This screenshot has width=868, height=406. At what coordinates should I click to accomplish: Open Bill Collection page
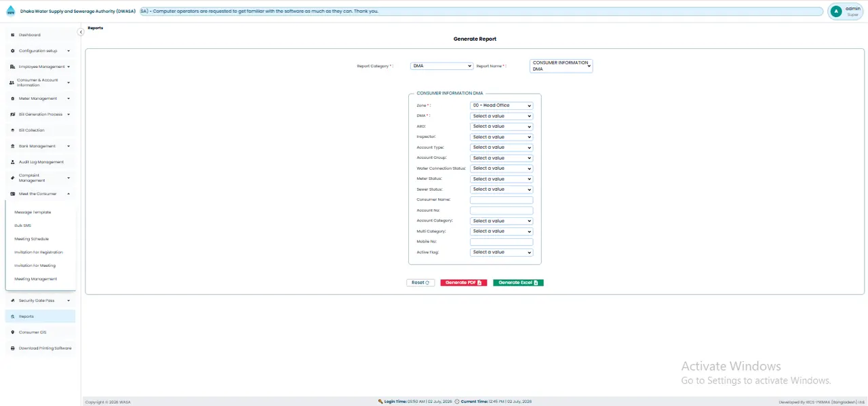tap(40, 130)
